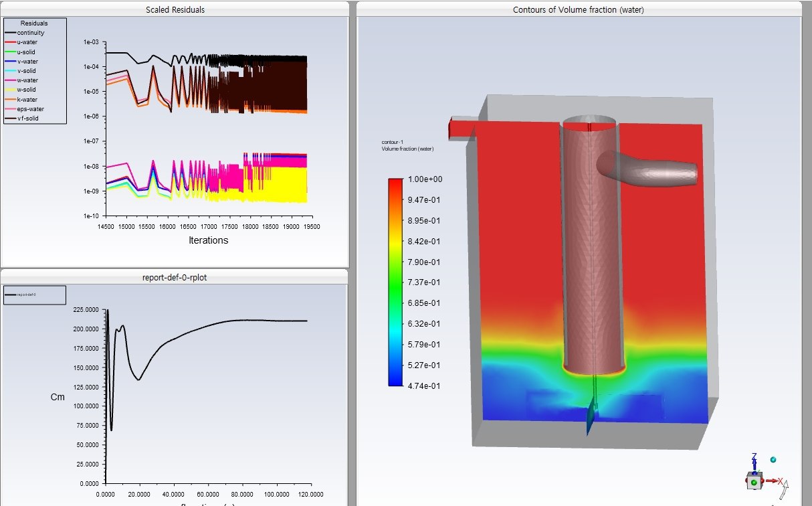Click the green dot on triad cube
Viewport: 812px width, 506px height.
click(x=754, y=482)
